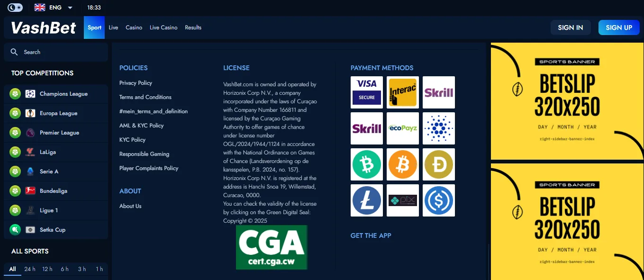644x280 pixels.
Task: Click the Dogecoin payment icon
Action: click(439, 164)
